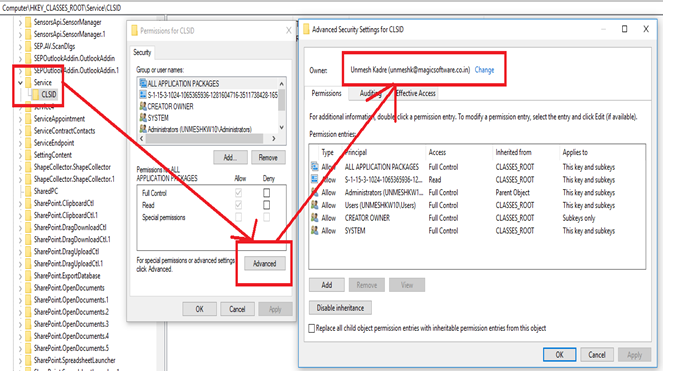
Task: Click CREATOR OWNER user icon in Permissions dialog
Action: pyautogui.click(x=143, y=106)
